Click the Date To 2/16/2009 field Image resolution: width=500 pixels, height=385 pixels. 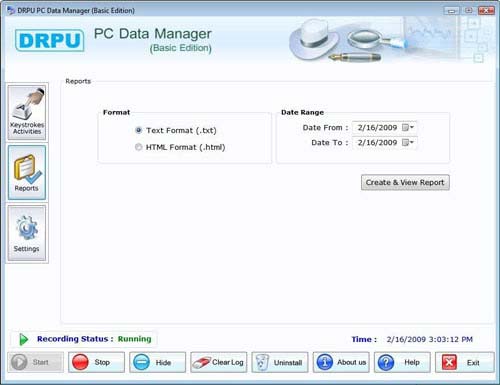click(x=384, y=143)
